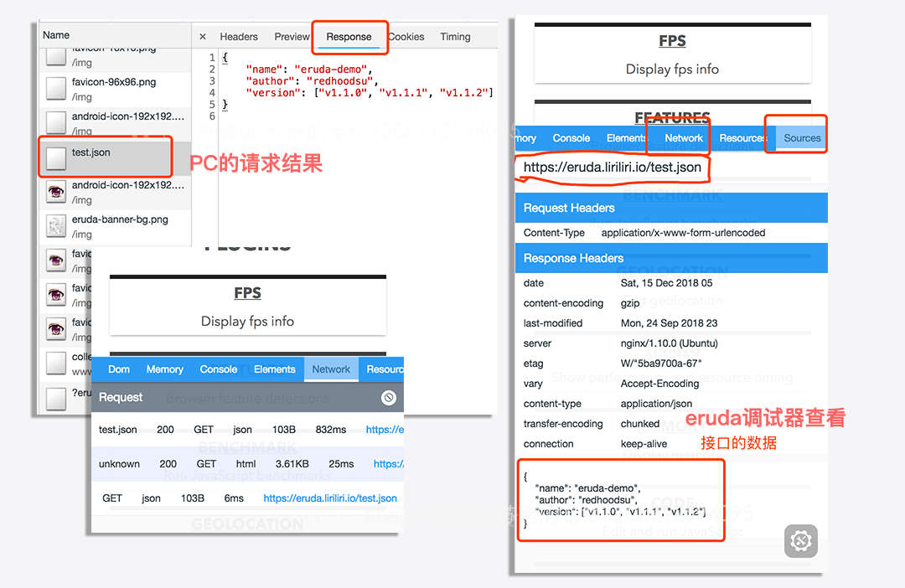Select test.json in the request list
Viewport: 905px width, 588px height.
pos(116,158)
